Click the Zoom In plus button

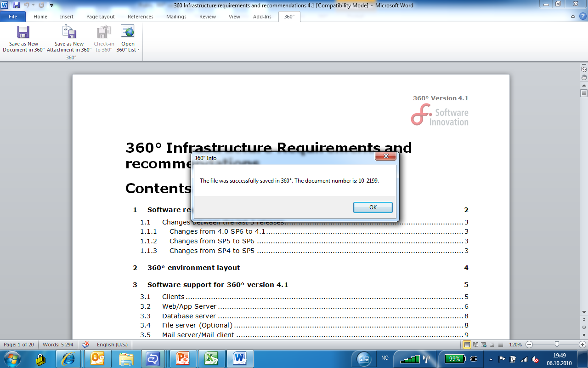point(582,345)
